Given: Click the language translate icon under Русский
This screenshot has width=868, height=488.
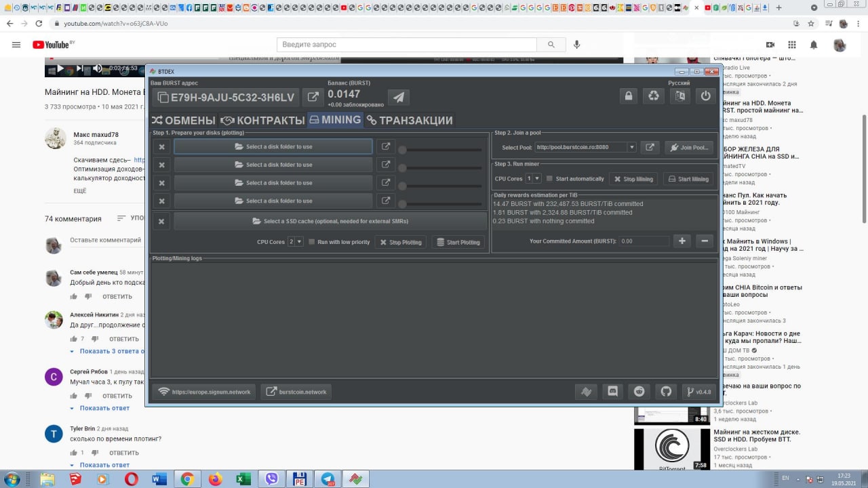Looking at the screenshot, I should [x=679, y=96].
